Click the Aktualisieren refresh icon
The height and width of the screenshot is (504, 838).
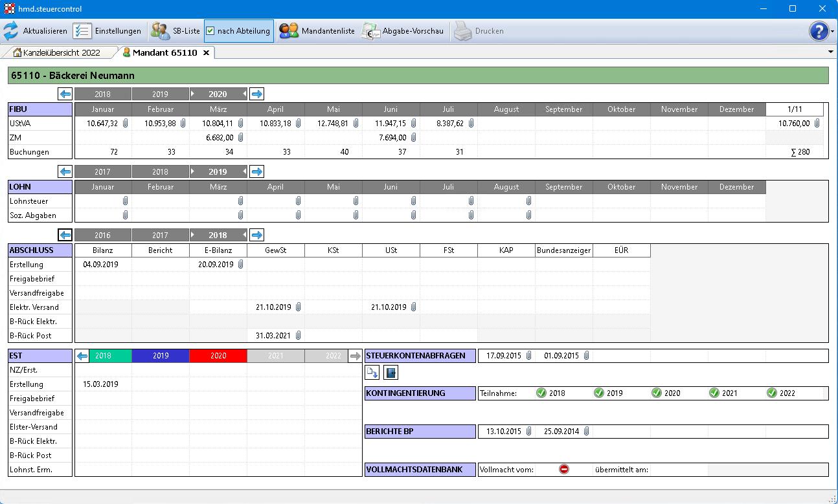[x=10, y=30]
